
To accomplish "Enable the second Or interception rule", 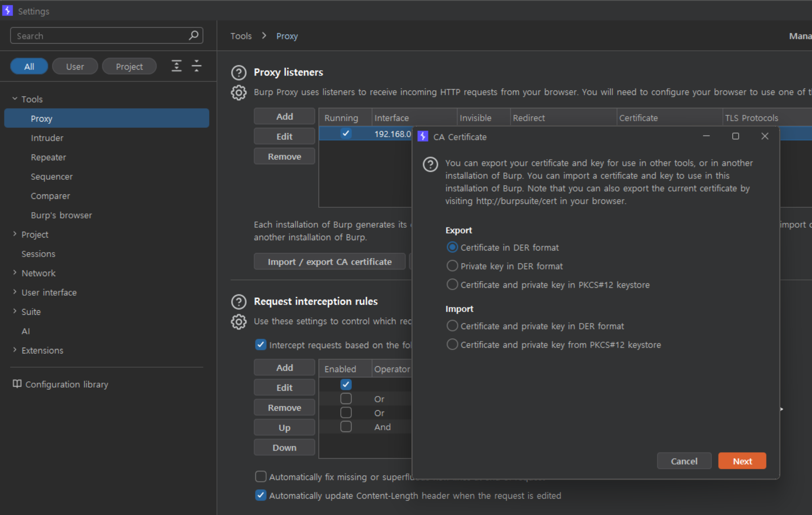I will [346, 412].
